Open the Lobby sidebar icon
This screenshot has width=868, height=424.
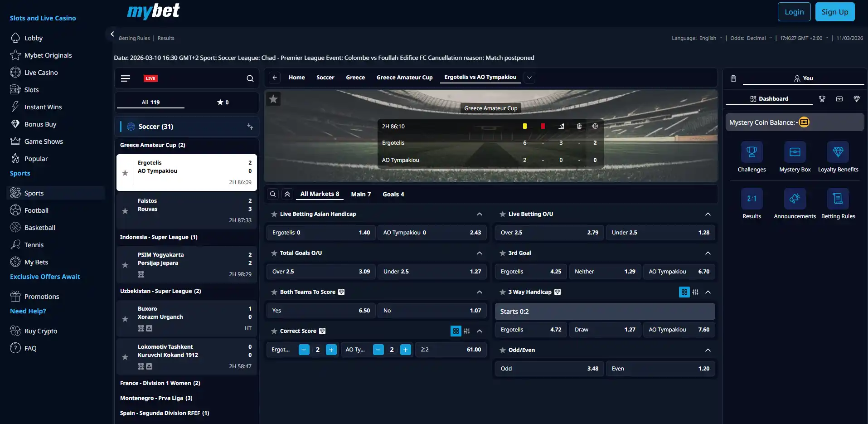point(15,38)
